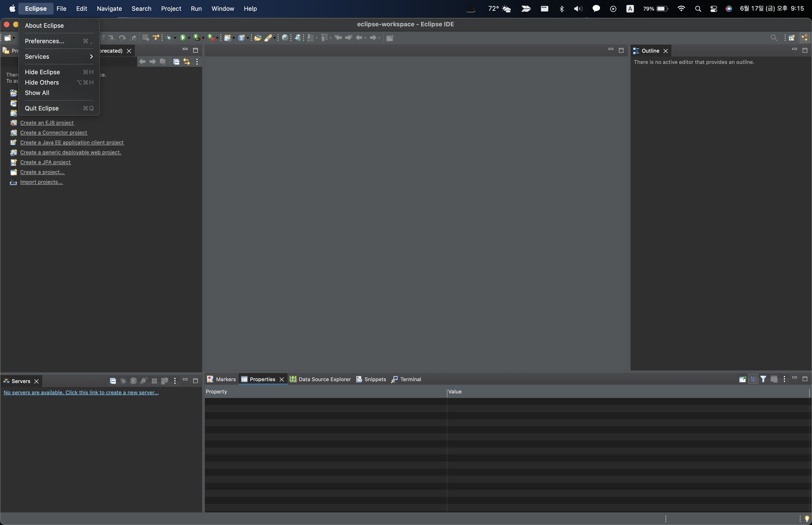Viewport: 812px width, 525px height.
Task: Click the Open Perspective icon
Action: 792,38
